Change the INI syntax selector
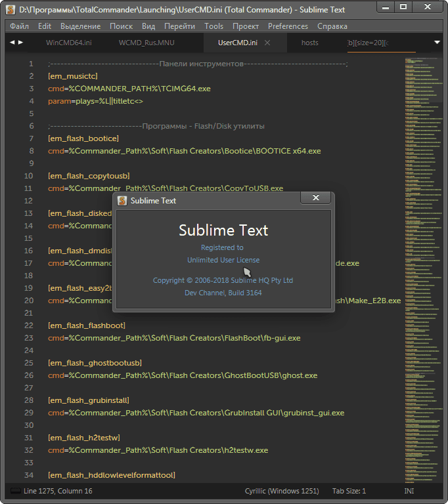The image size is (448, 504). 409,491
